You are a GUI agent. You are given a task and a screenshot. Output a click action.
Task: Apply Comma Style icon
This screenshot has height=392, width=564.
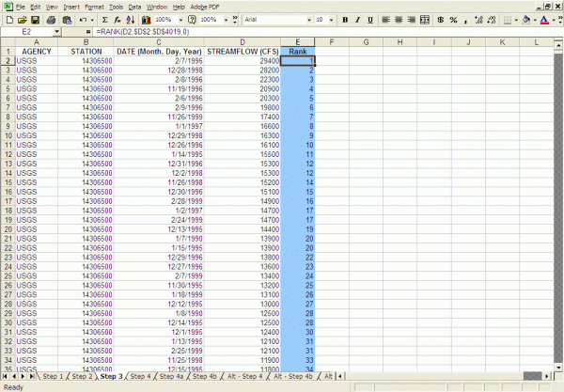[x=466, y=21]
